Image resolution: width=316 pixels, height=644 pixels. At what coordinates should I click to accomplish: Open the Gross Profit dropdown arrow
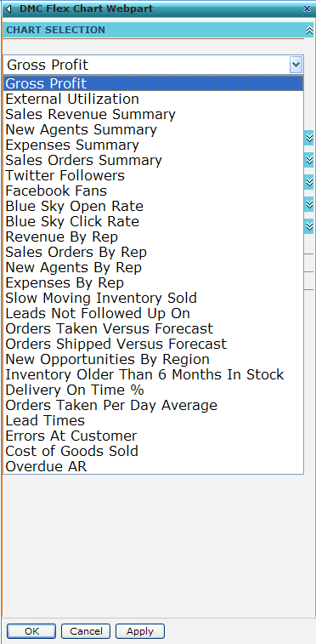[x=296, y=65]
